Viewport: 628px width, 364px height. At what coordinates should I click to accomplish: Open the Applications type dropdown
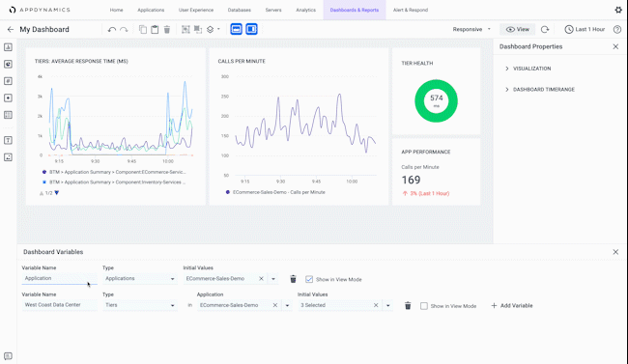(140, 278)
